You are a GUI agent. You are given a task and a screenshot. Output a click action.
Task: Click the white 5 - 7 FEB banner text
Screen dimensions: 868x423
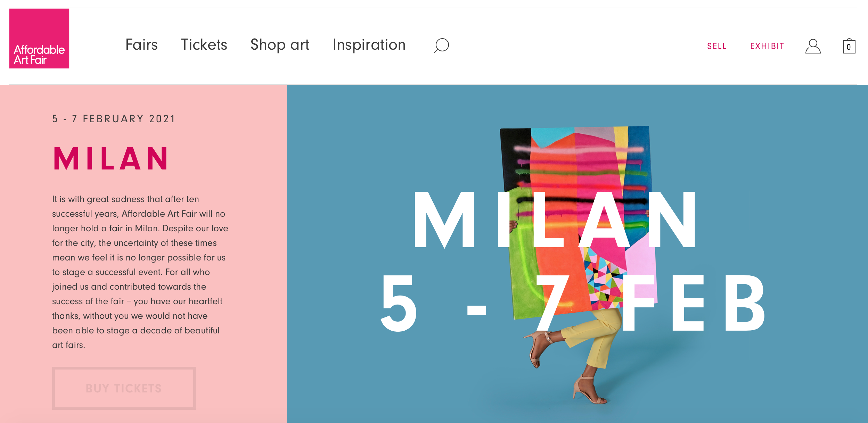click(573, 302)
